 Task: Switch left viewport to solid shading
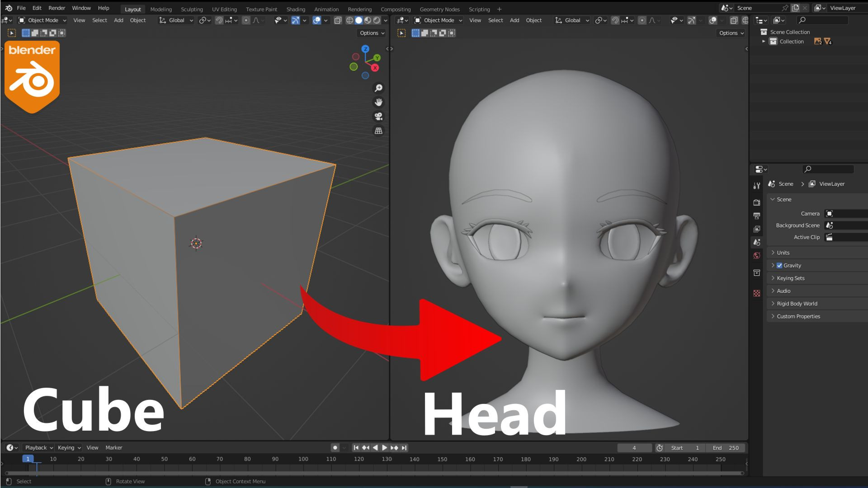point(359,20)
